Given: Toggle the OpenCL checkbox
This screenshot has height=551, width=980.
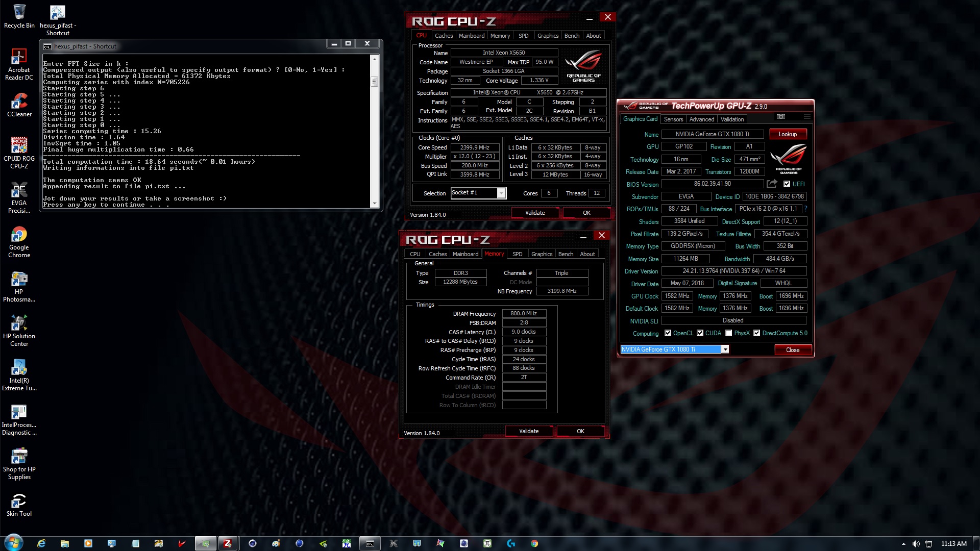Looking at the screenshot, I should coord(668,333).
